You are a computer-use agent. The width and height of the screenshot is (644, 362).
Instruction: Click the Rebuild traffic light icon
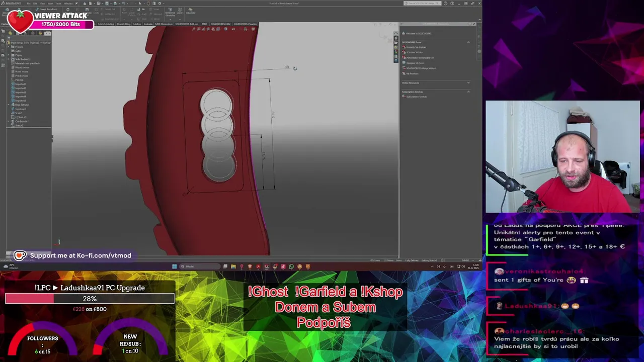click(x=148, y=4)
